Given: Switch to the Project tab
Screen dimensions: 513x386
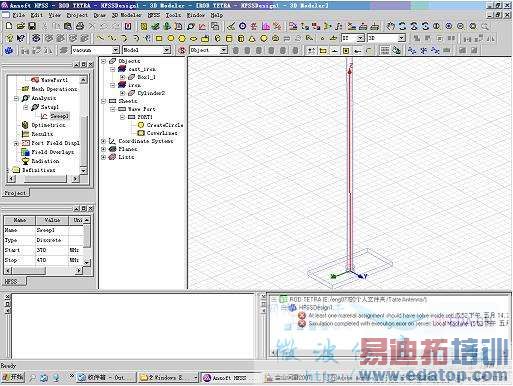Looking at the screenshot, I should [15, 193].
